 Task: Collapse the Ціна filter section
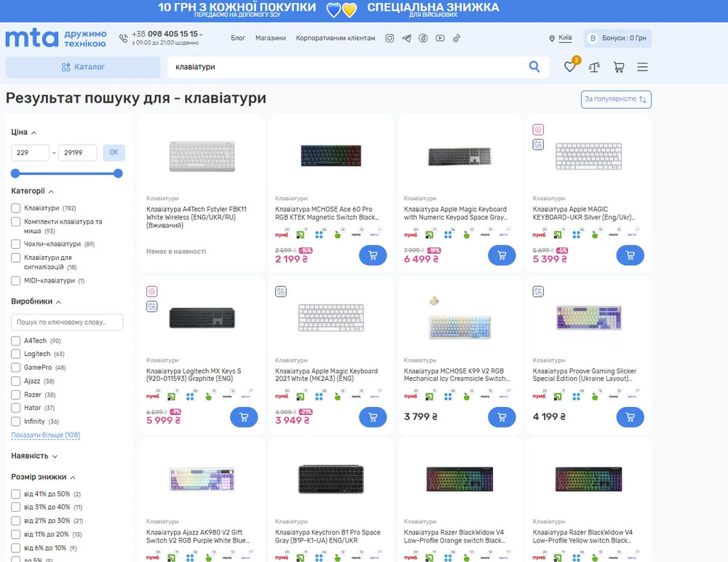point(24,132)
